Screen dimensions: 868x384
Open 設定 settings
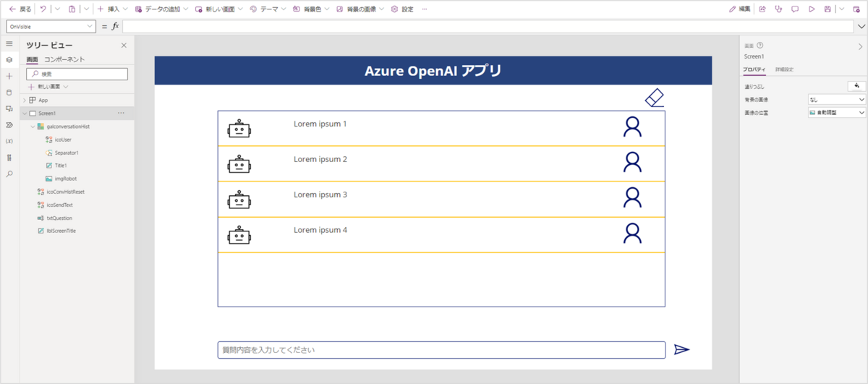point(402,9)
